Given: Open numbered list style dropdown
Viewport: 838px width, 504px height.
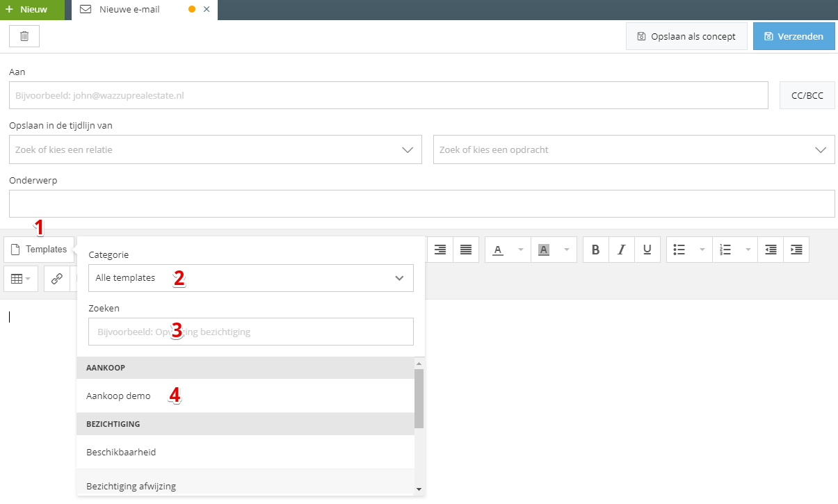Looking at the screenshot, I should point(748,250).
